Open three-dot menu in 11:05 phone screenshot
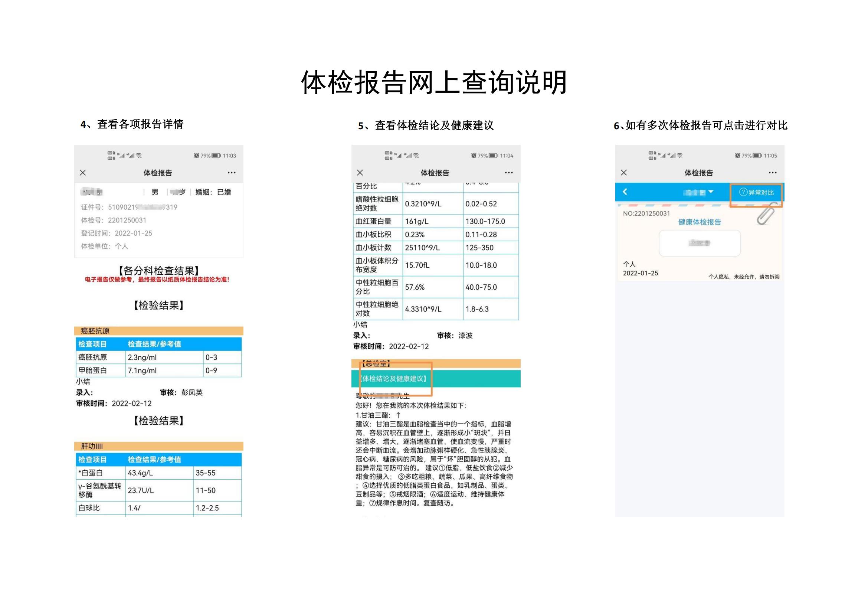 coord(772,173)
